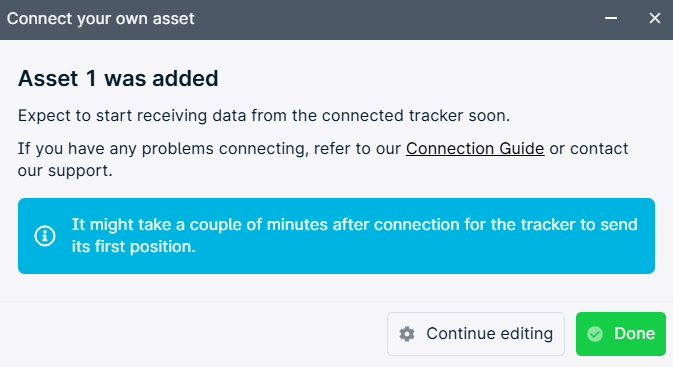Click the gear icon in Continue editing
673x367 pixels.
click(x=407, y=334)
